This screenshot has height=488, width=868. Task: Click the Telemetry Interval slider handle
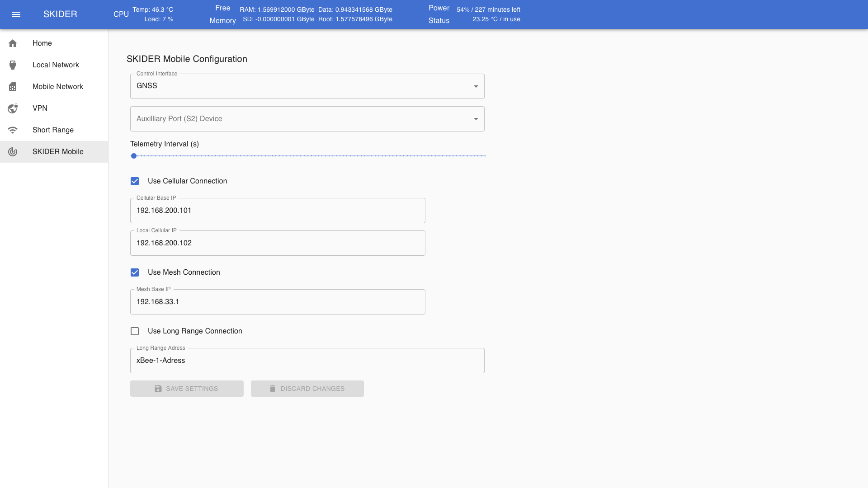[x=134, y=156]
